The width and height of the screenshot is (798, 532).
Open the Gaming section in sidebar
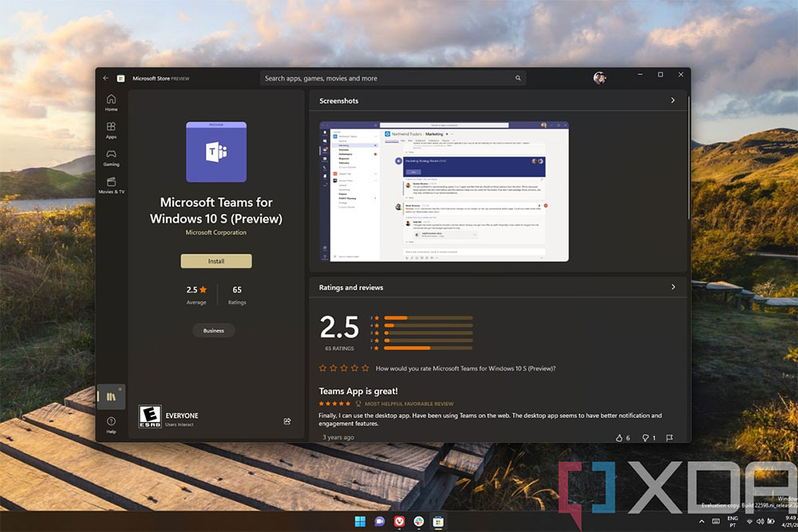[111, 157]
